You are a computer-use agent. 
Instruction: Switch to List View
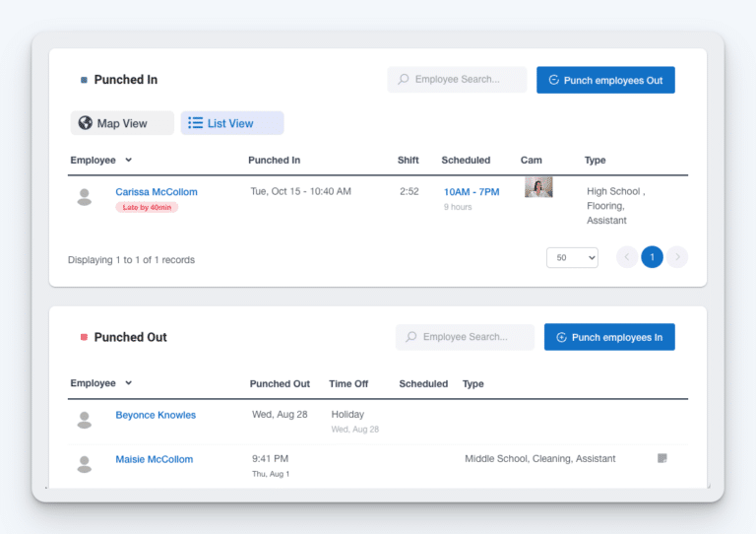pos(231,123)
